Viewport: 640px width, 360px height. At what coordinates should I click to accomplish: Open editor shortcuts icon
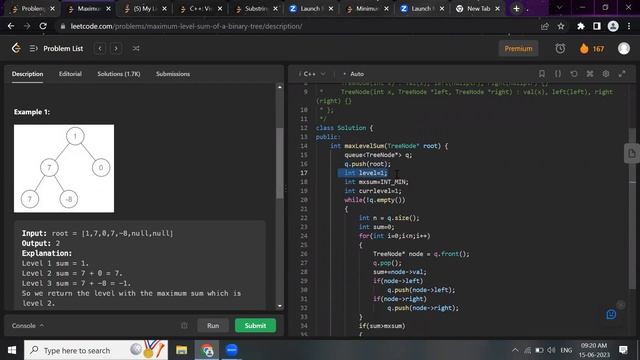(x=590, y=73)
